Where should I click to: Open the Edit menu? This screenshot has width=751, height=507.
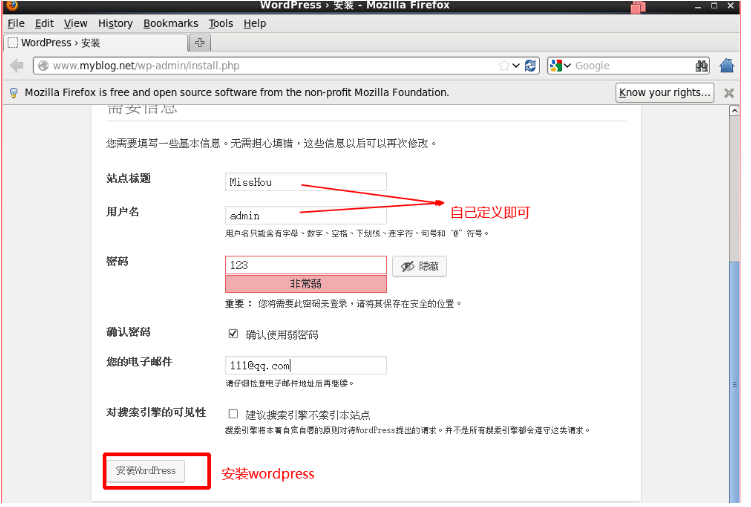pos(44,23)
